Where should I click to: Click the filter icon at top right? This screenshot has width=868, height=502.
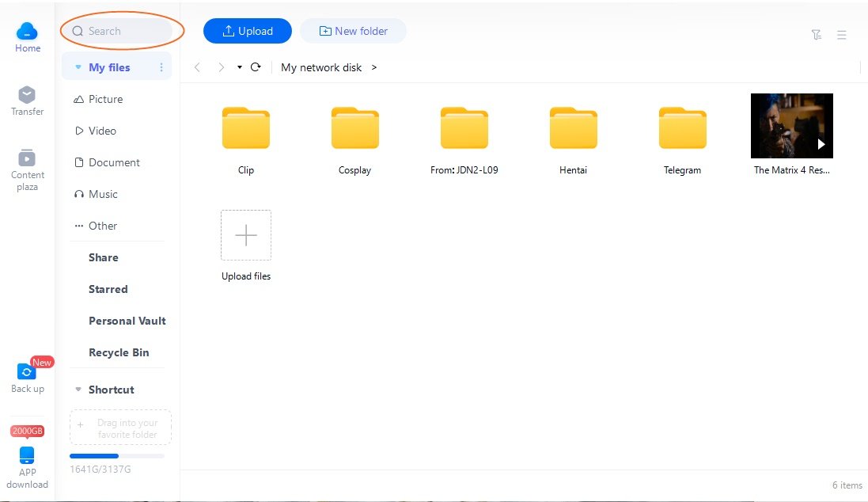(816, 35)
